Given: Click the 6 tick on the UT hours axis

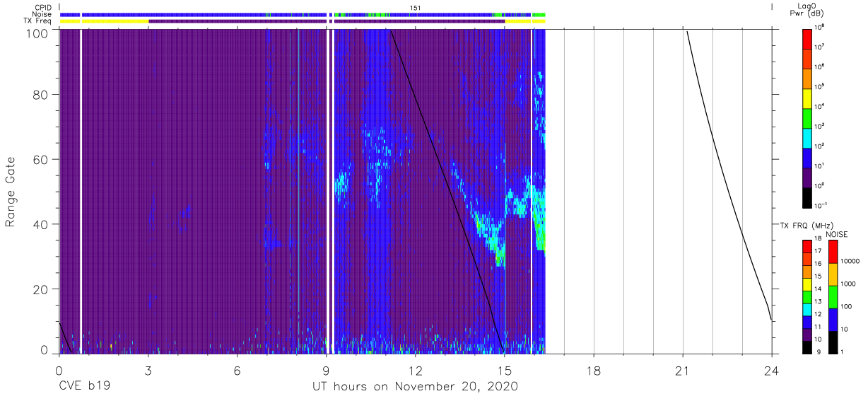Looking at the screenshot, I should pyautogui.click(x=237, y=370).
